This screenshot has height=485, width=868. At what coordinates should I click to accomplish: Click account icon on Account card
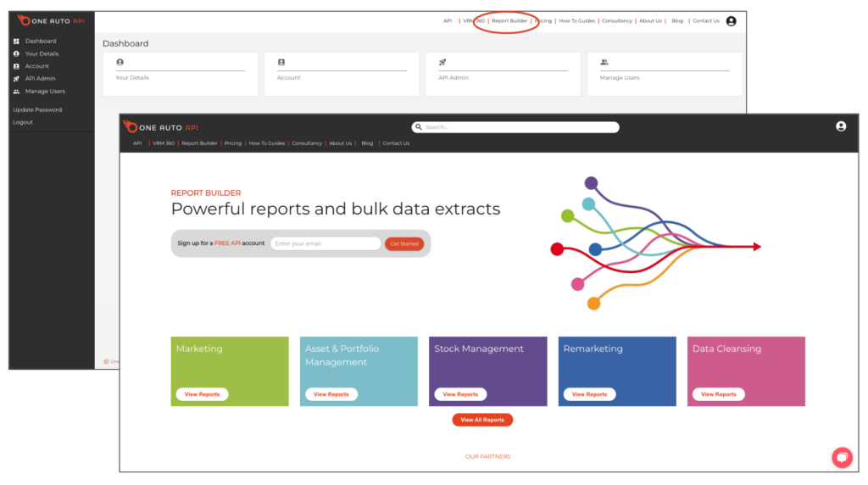coord(281,62)
